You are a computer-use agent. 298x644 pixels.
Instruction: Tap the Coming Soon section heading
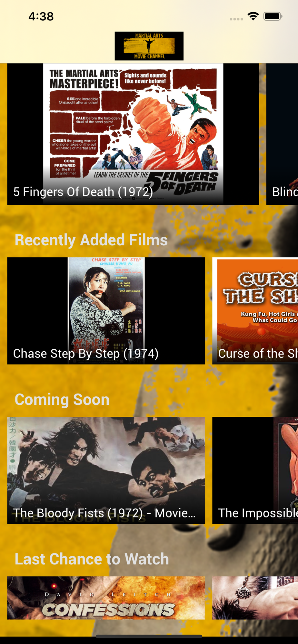click(x=62, y=400)
